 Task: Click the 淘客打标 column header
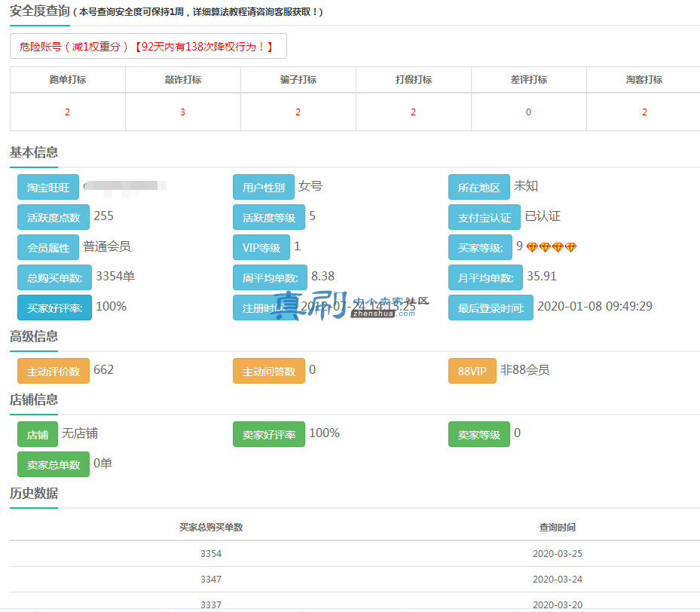click(x=643, y=79)
